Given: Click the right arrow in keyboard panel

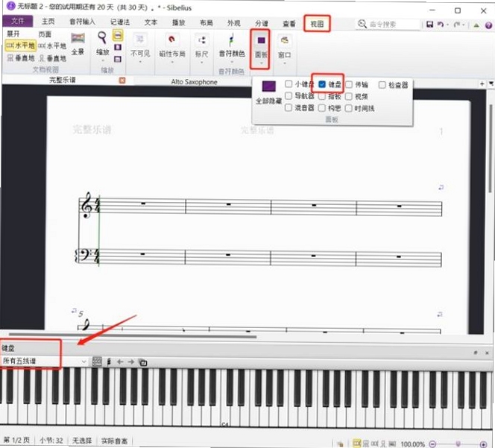Looking at the screenshot, I should coord(131,362).
